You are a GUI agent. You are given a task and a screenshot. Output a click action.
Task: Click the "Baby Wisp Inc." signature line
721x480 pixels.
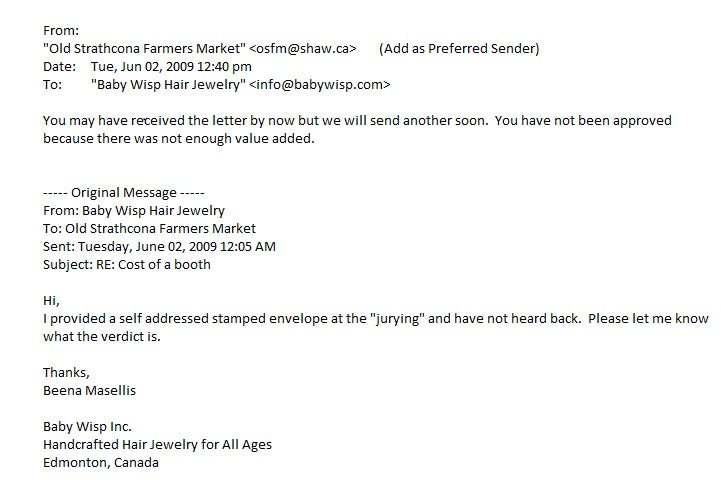point(89,427)
